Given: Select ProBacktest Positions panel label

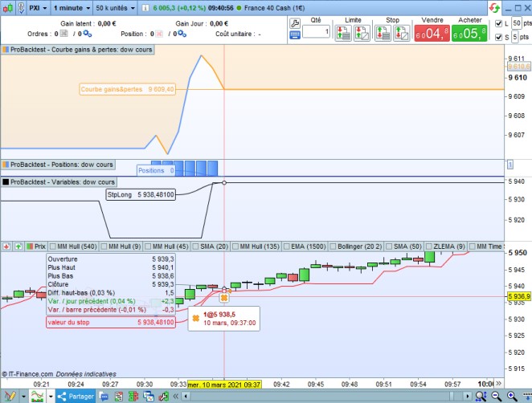Looking at the screenshot, I should [58, 165].
